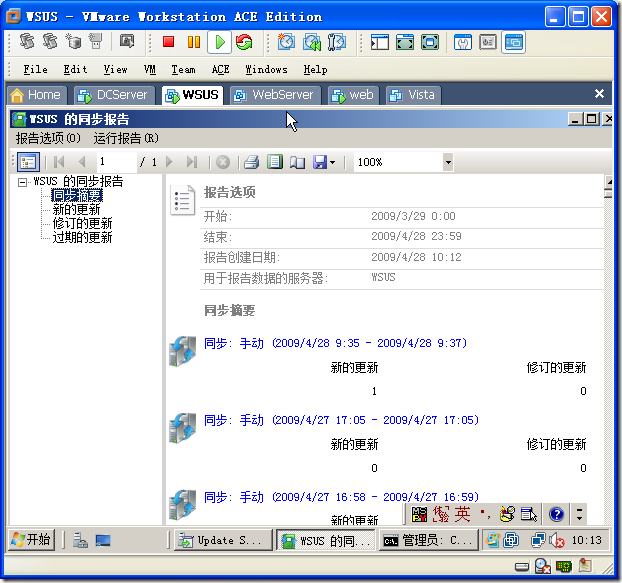Image resolution: width=622 pixels, height=583 pixels.
Task: Open sync link dated 2009/4/27 17:05
Action: click(341, 420)
